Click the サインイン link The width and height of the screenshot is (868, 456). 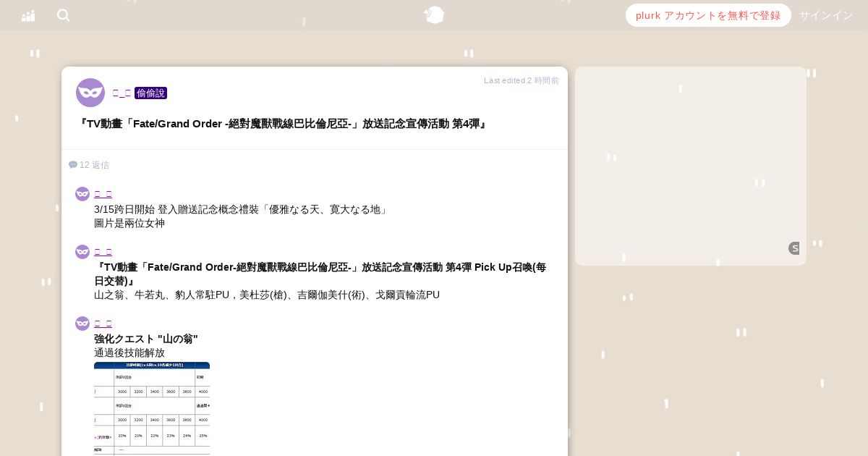click(826, 15)
